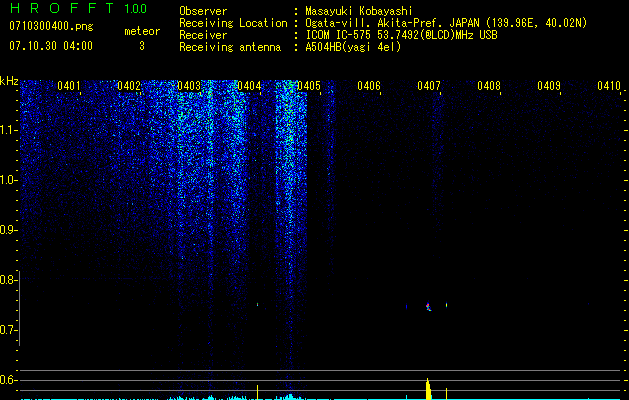This screenshot has width=629, height=400.
Task: Click the 0406 time axis label
Action: (x=369, y=86)
